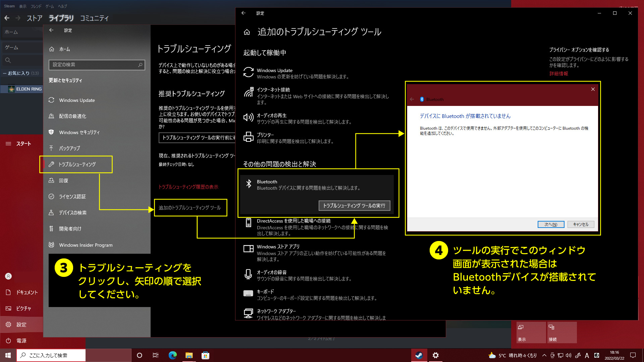644x362 pixels.
Task: Click 次へ(N) in Bluetooth dialog
Action: (551, 225)
